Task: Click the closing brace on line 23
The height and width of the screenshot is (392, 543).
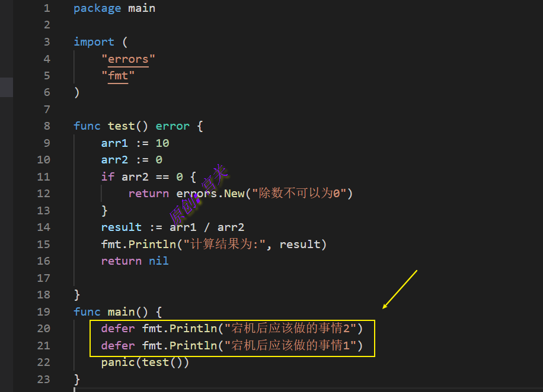Action: point(77,378)
